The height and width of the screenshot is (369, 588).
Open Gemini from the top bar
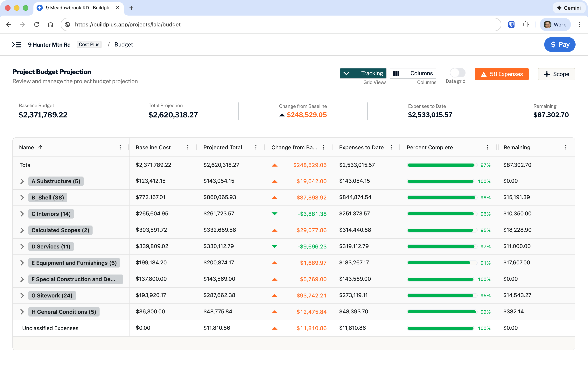pos(569,8)
